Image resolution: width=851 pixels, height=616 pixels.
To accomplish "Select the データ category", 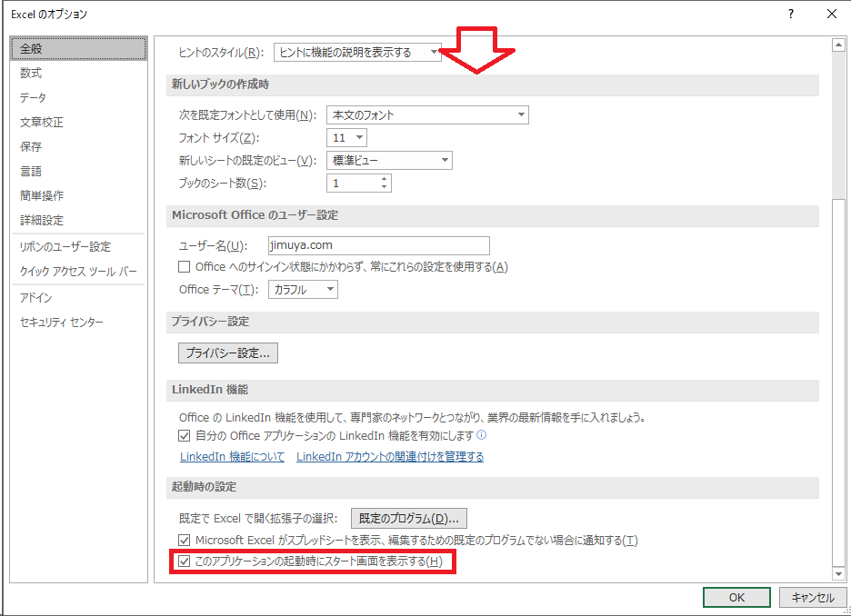I will point(79,97).
